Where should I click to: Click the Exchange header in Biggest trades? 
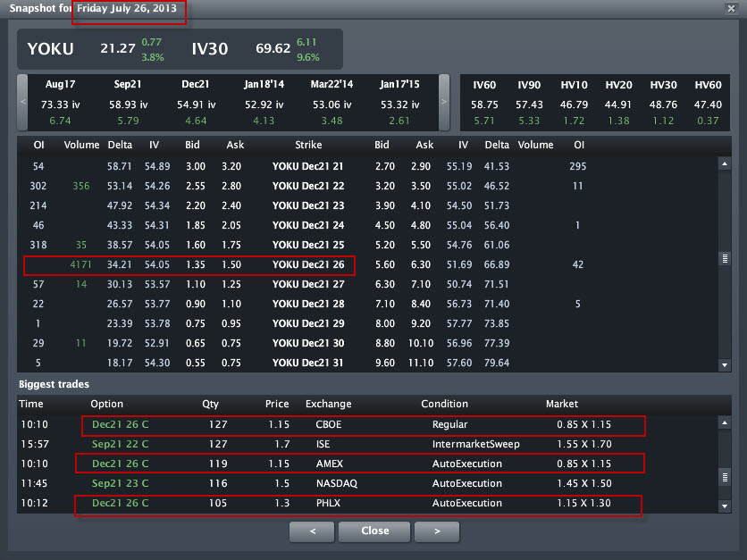point(328,404)
